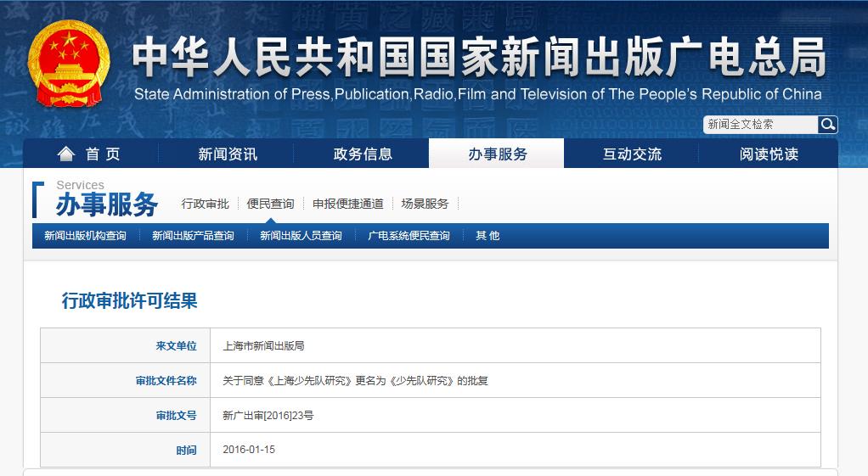Open 场景服务 link
Viewport: 868px width, 476px height.
point(425,204)
